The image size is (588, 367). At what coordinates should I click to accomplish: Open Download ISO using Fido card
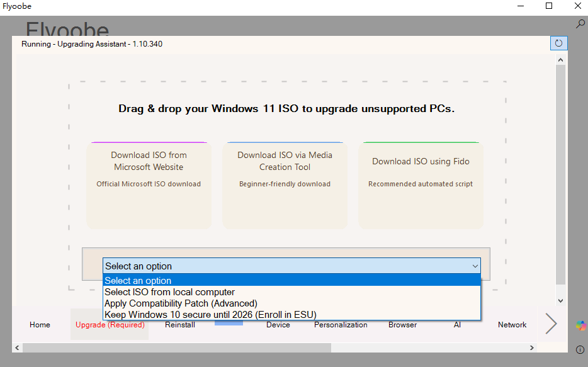[421, 186]
